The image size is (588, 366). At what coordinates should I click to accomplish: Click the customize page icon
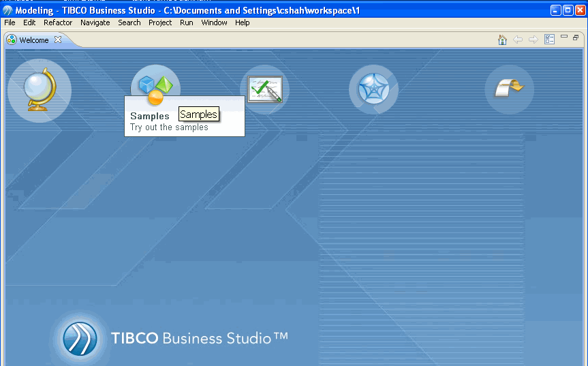pyautogui.click(x=549, y=40)
